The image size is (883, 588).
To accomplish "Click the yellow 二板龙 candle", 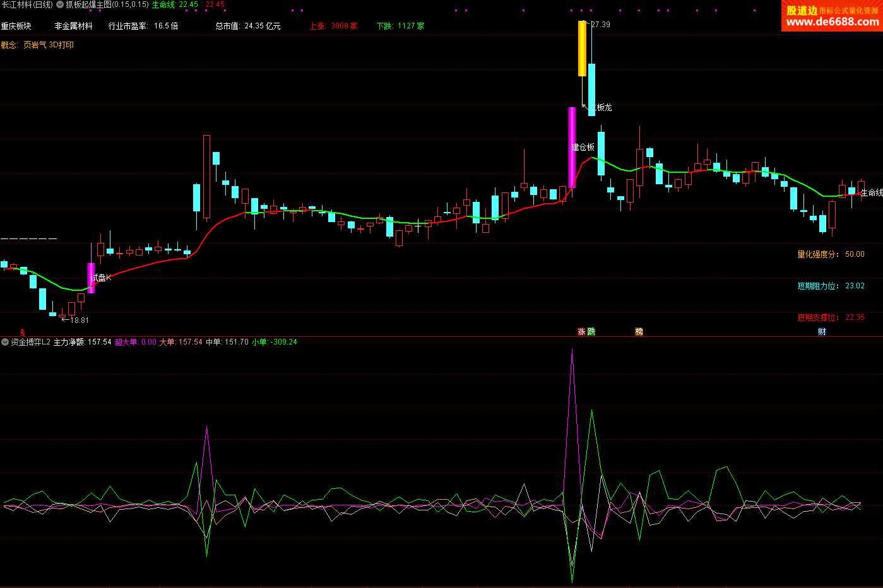I will coord(582,49).
